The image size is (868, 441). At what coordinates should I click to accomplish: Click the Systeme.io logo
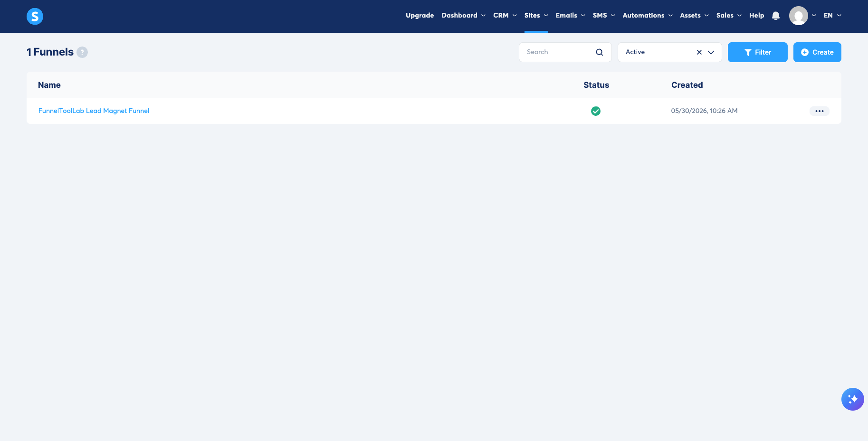pos(35,16)
